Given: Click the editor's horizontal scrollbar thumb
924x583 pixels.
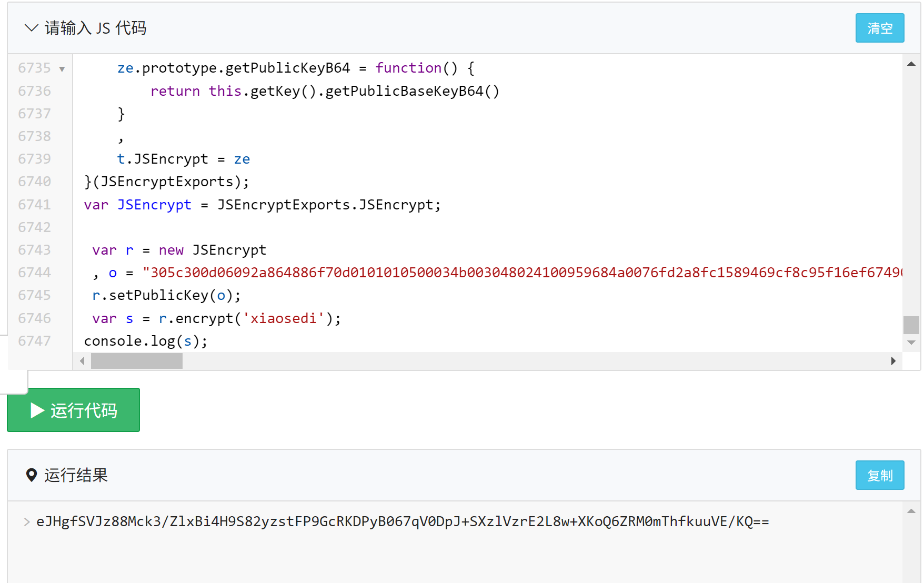Looking at the screenshot, I should point(137,361).
